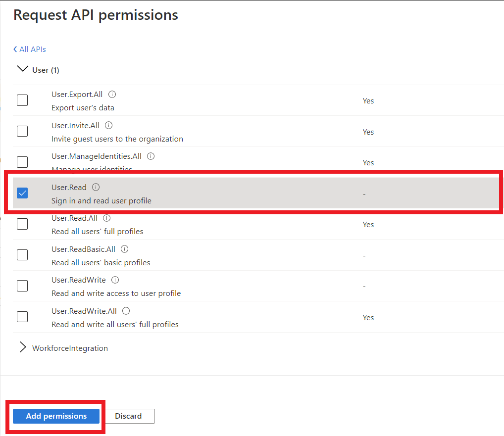The width and height of the screenshot is (504, 436).
Task: Show info tooltip for User.ReadWrite.All
Action: pyautogui.click(x=126, y=311)
